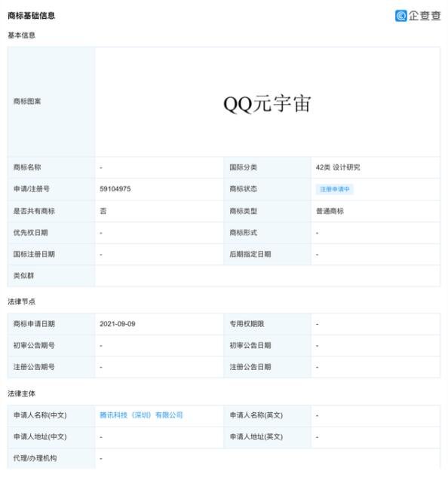This screenshot has height=477, width=448.
Task: Click the 商标类型 field label
Action: [x=244, y=211]
